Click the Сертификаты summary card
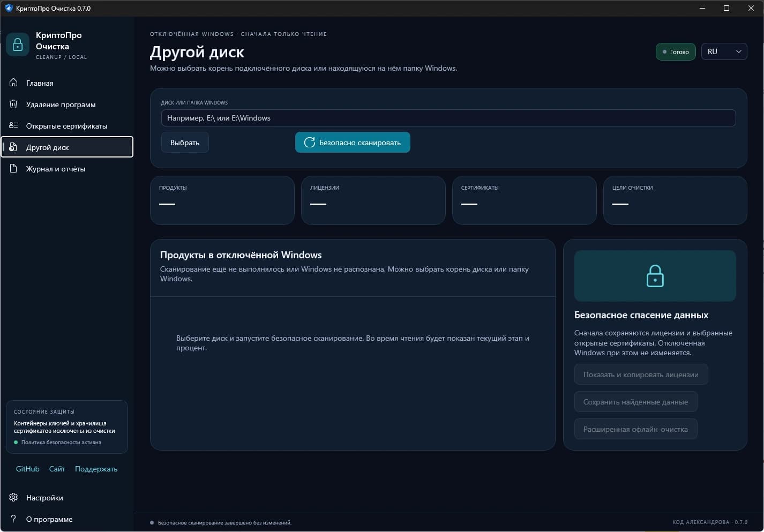The image size is (764, 532). pyautogui.click(x=525, y=200)
